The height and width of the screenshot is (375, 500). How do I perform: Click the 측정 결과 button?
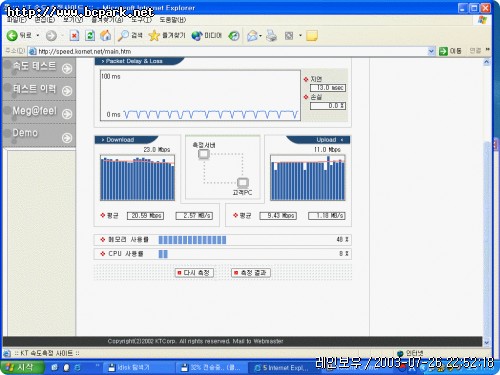point(251,273)
